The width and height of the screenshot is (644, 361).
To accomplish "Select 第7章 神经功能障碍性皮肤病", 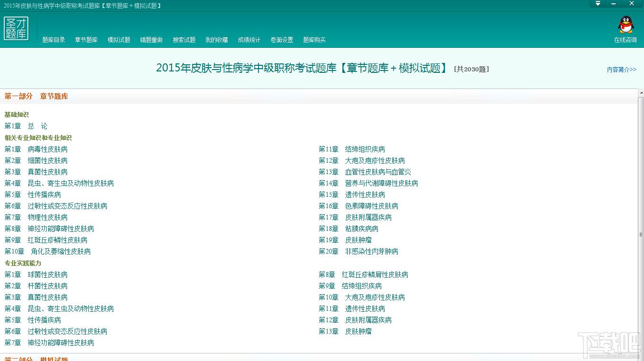I will tap(49, 343).
